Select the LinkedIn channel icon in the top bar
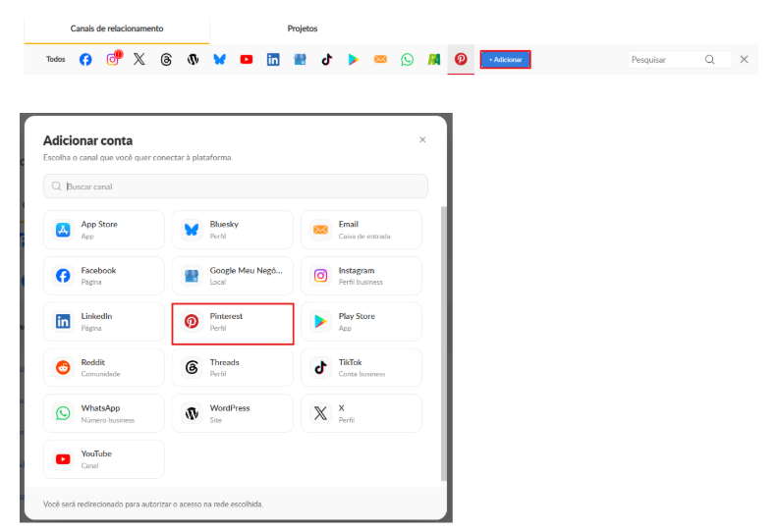Viewport: 778px width, 532px height. (x=273, y=60)
